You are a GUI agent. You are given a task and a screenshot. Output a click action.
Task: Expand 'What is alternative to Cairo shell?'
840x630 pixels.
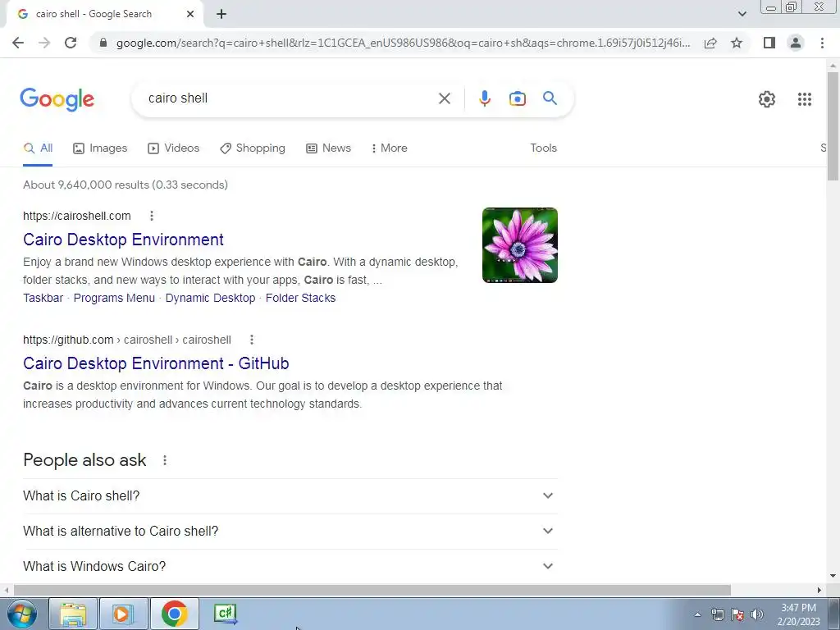click(x=290, y=532)
